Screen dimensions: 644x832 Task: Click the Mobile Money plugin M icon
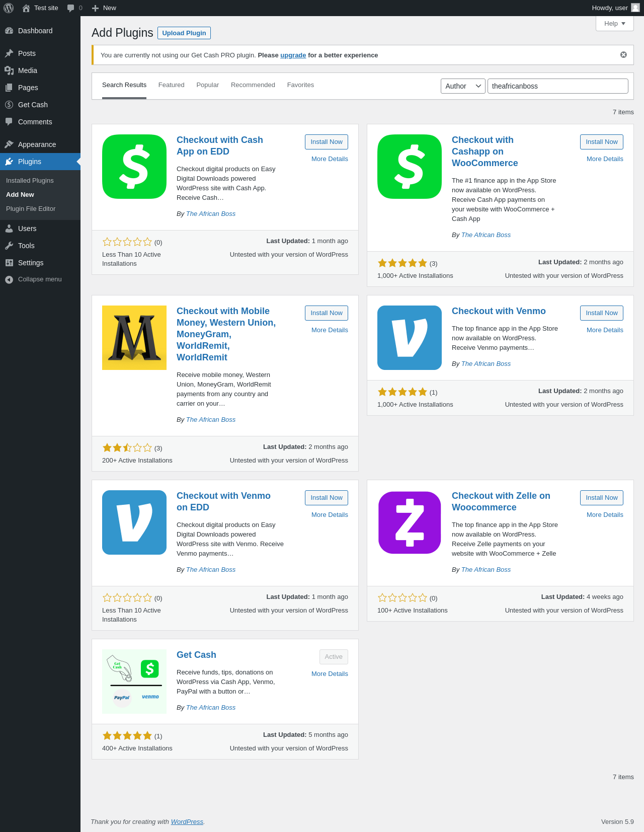coord(134,338)
